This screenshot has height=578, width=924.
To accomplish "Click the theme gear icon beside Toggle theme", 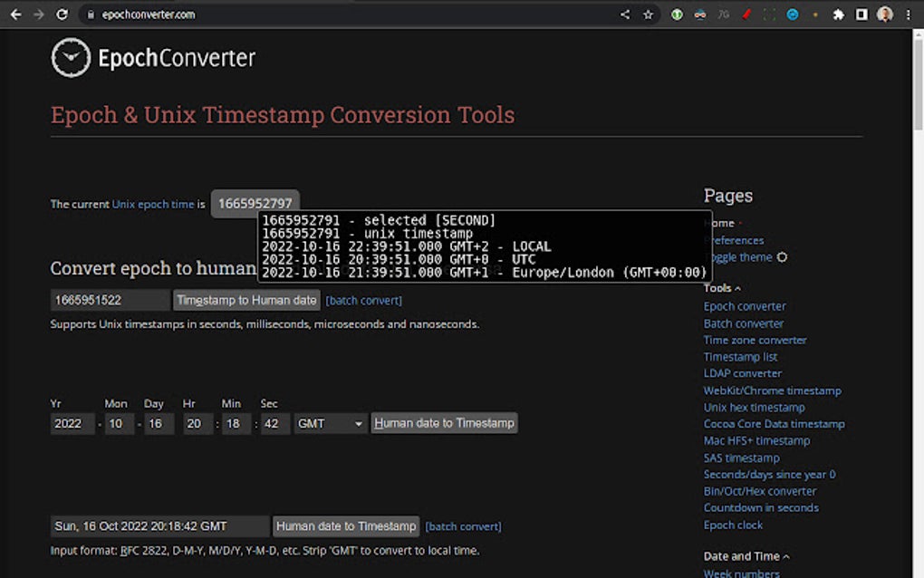I will click(782, 257).
